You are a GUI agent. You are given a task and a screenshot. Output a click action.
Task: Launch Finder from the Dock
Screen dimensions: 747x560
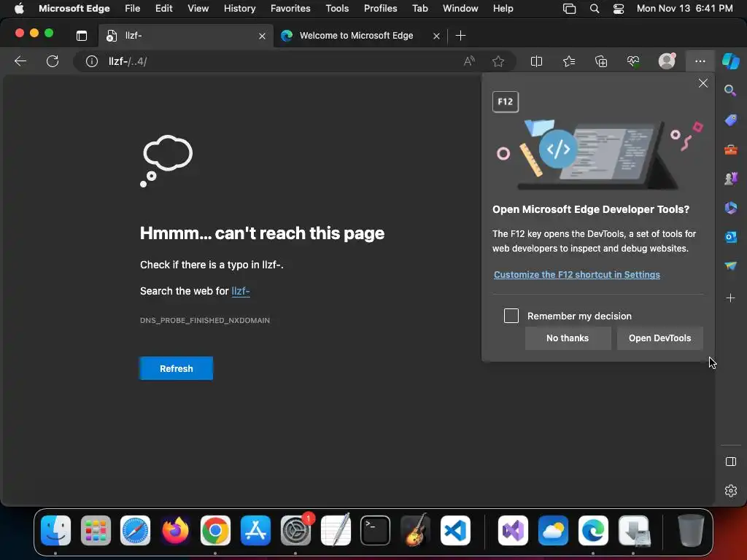point(55,530)
